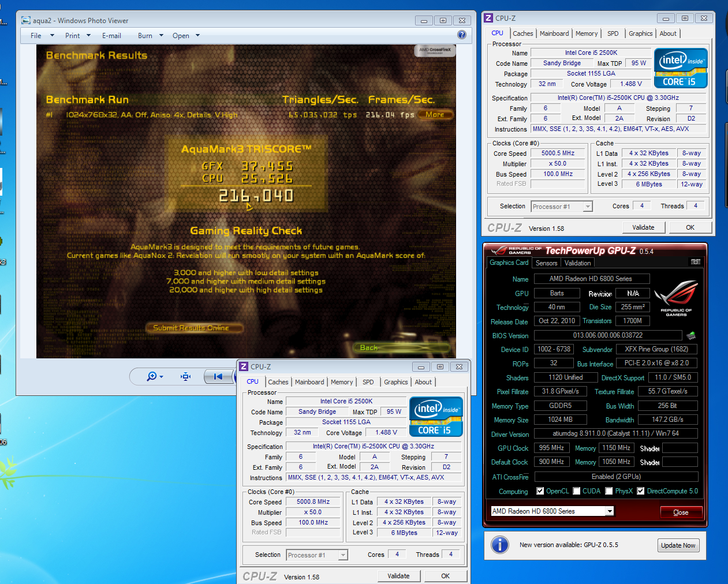Switch to Mainboard tab in lower CPU-Z
This screenshot has height=584, width=728.
click(x=309, y=382)
